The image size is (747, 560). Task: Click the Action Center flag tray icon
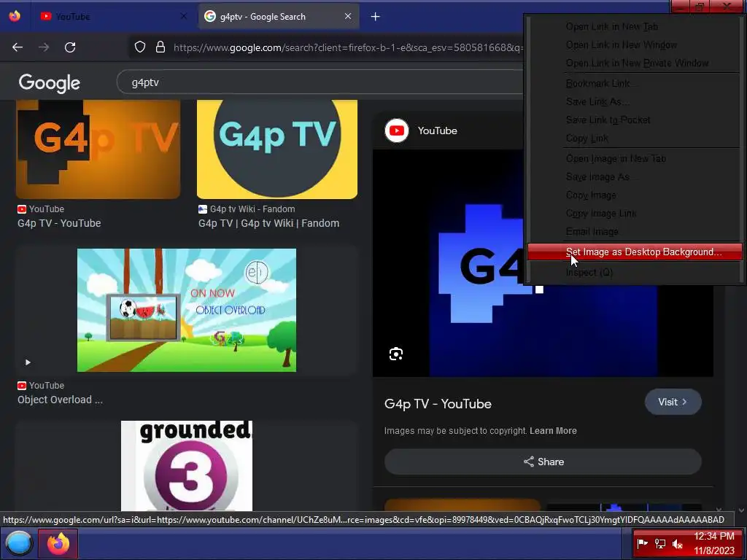pos(643,543)
